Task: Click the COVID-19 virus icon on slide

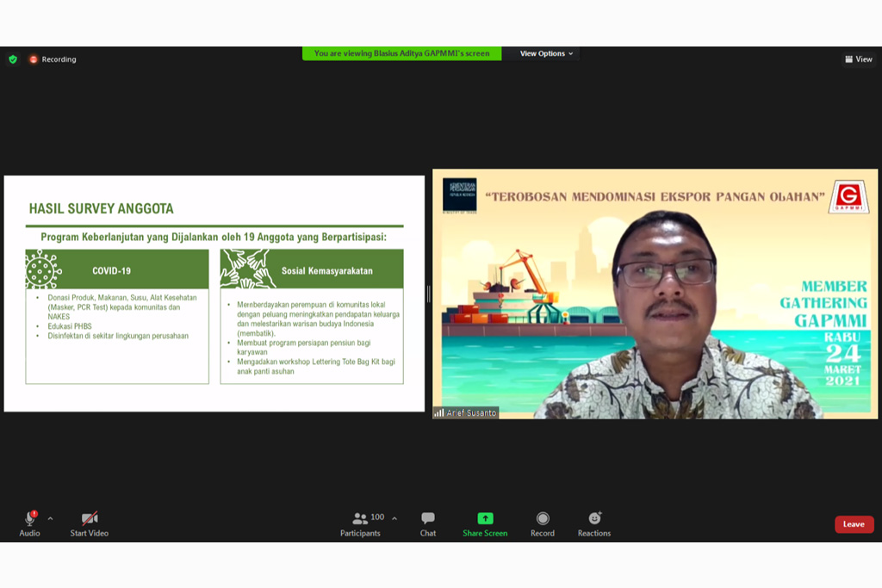Action: point(43,269)
